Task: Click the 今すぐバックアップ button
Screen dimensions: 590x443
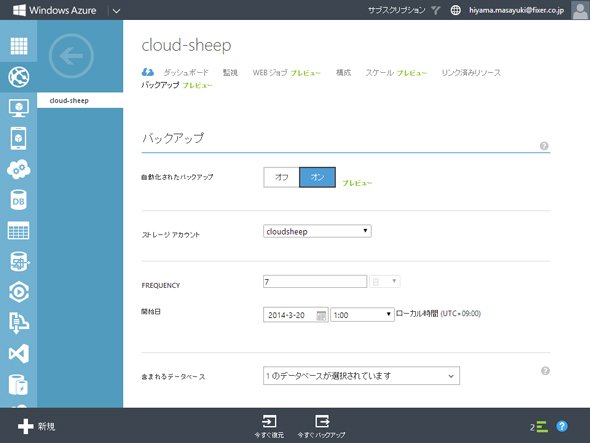Action: [321, 426]
